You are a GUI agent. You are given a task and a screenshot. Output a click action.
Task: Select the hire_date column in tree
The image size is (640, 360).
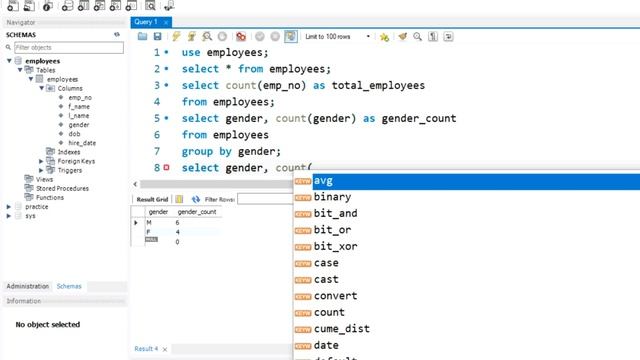pos(82,143)
